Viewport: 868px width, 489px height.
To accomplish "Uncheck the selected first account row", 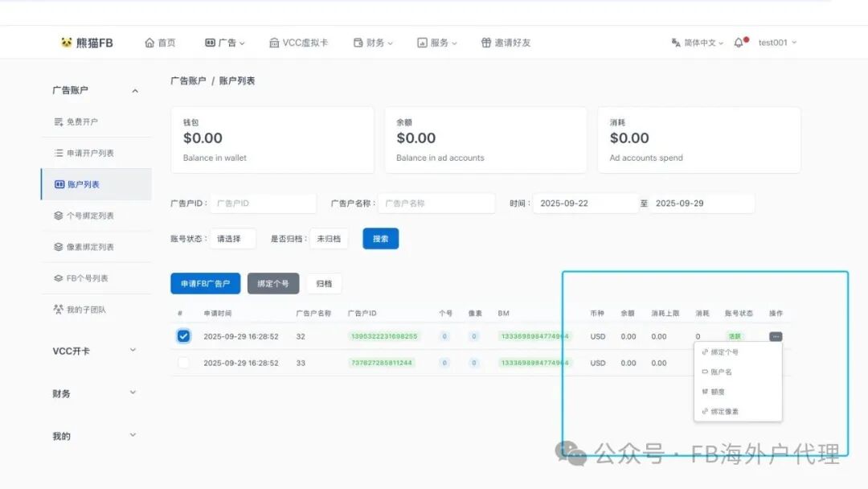I will point(183,335).
